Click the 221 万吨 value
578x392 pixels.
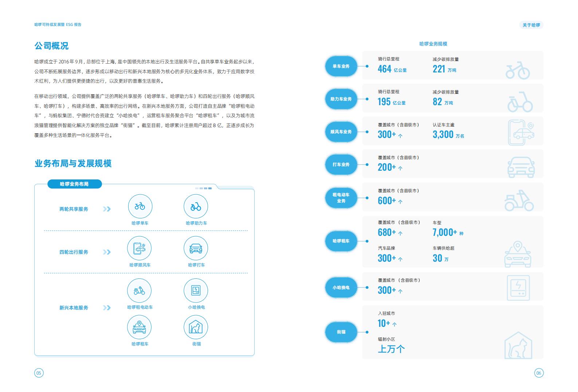tap(444, 69)
